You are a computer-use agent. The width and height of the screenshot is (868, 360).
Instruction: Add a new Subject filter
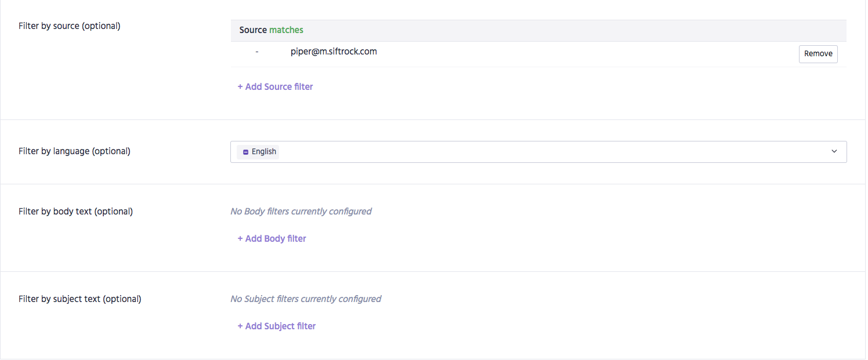[276, 326]
